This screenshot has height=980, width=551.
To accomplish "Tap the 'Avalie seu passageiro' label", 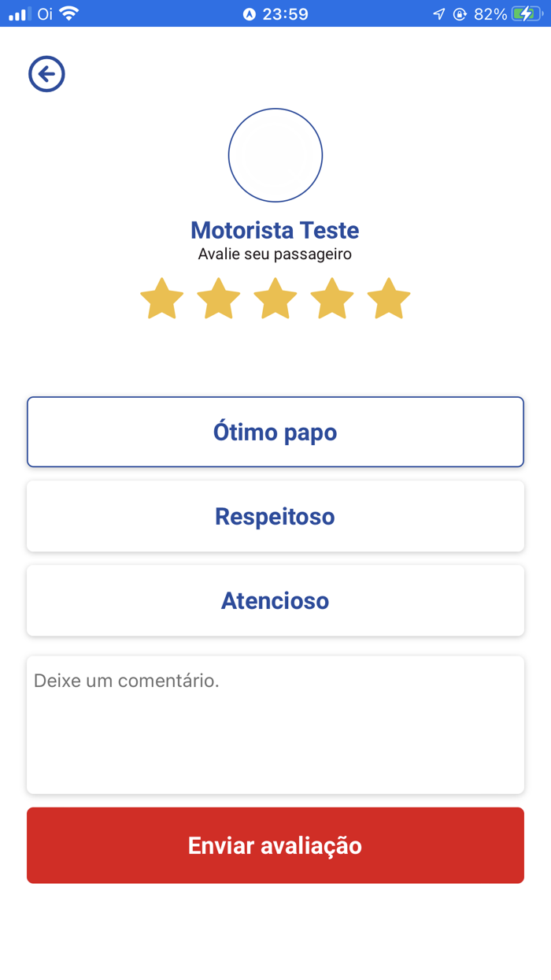I will coord(275,254).
